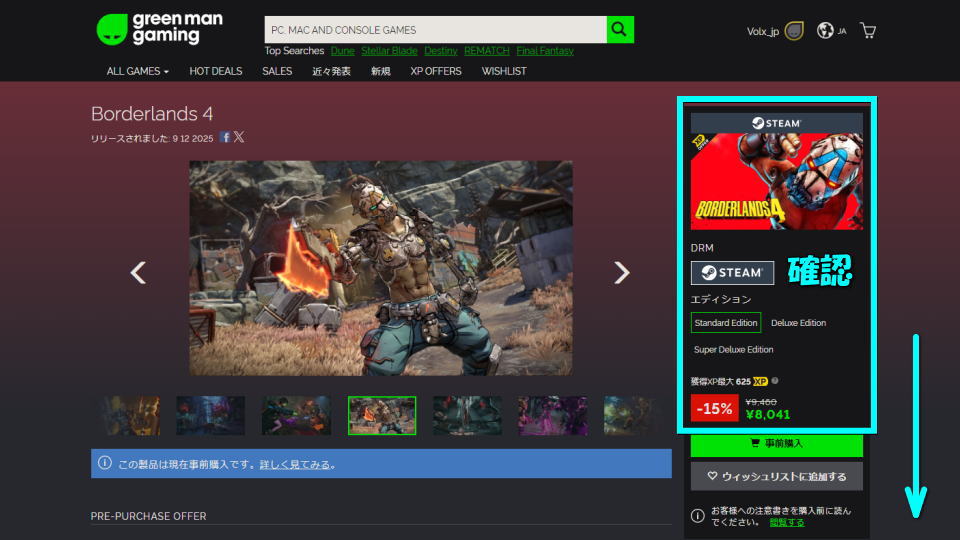Share on X (Twitter) icon
The width and height of the screenshot is (960, 540).
239,137
